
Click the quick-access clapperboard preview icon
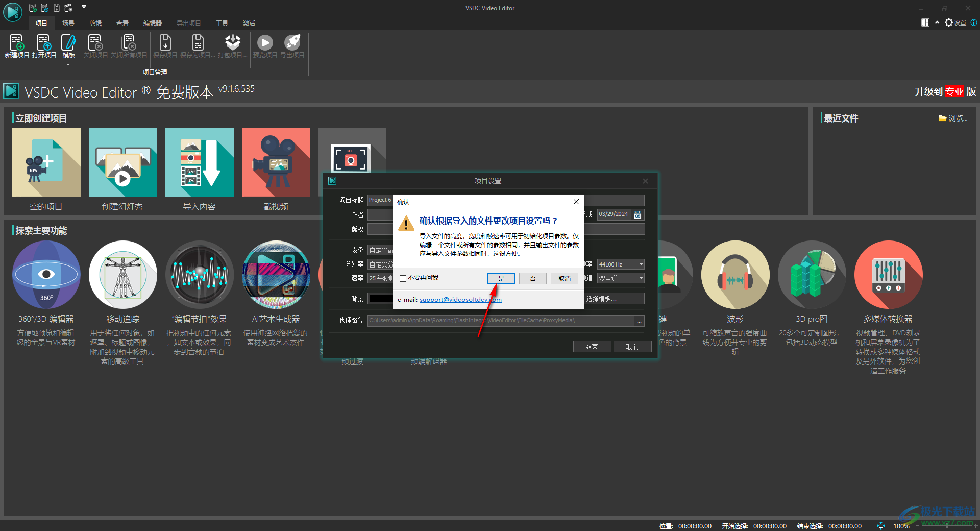point(68,8)
